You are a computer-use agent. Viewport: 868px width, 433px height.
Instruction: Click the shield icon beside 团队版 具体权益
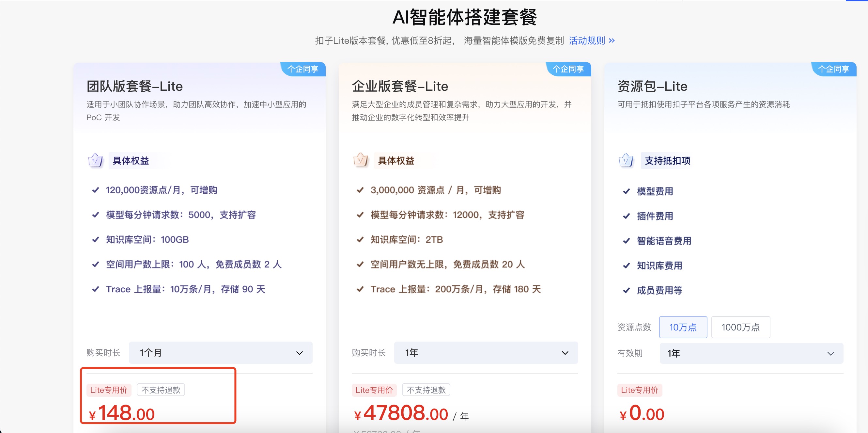point(95,161)
